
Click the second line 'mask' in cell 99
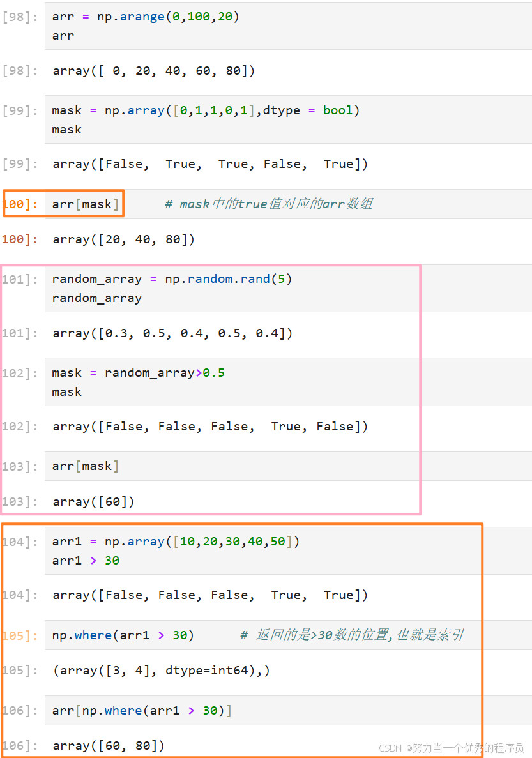[x=67, y=130]
